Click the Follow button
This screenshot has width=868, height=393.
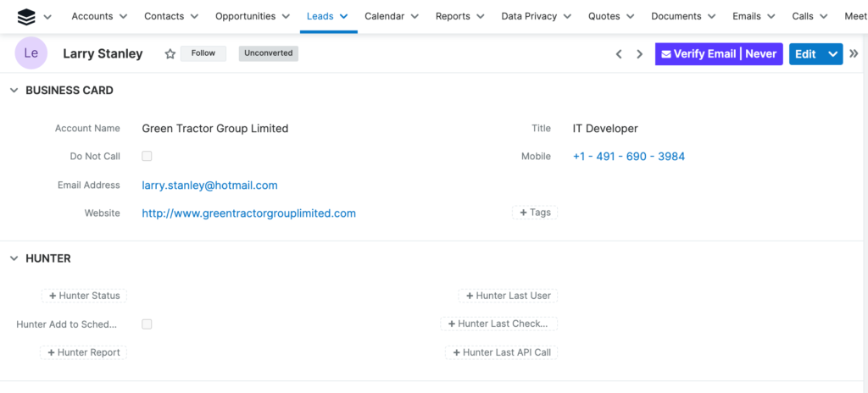point(203,53)
